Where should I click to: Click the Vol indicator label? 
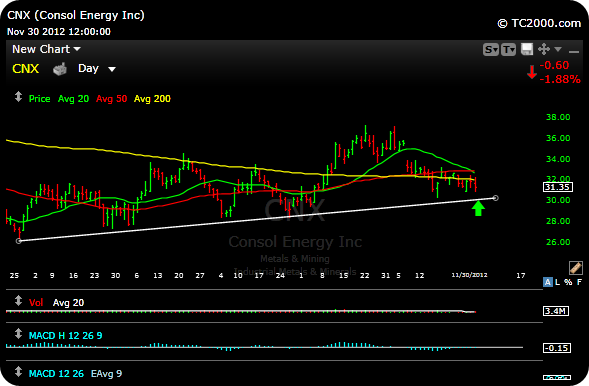coord(36,303)
